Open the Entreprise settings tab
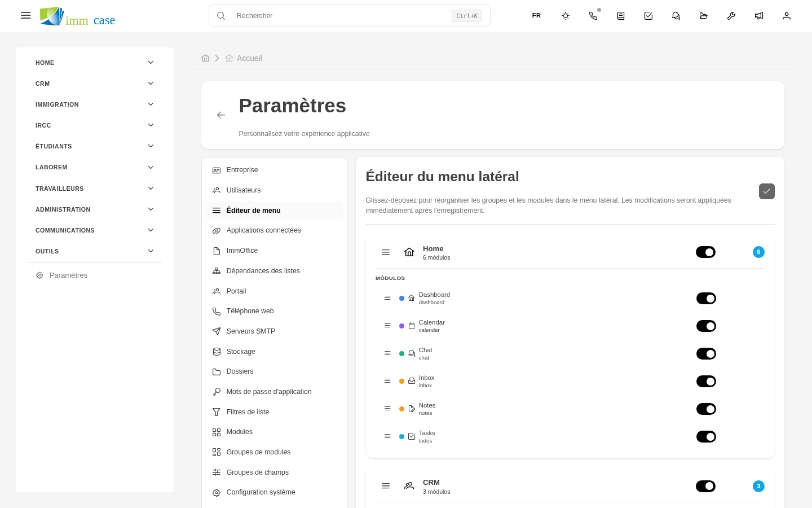This screenshot has height=508, width=812. 275,170
